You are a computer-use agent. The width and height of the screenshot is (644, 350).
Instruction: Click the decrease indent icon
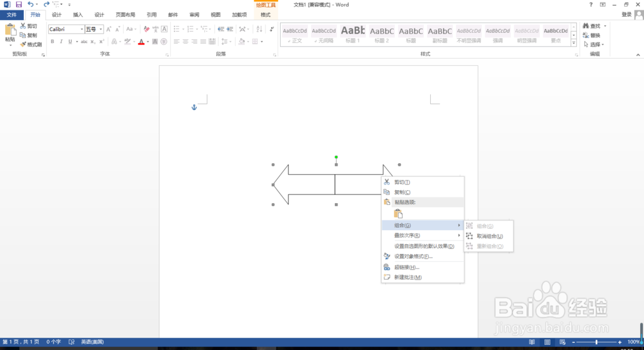pos(221,29)
